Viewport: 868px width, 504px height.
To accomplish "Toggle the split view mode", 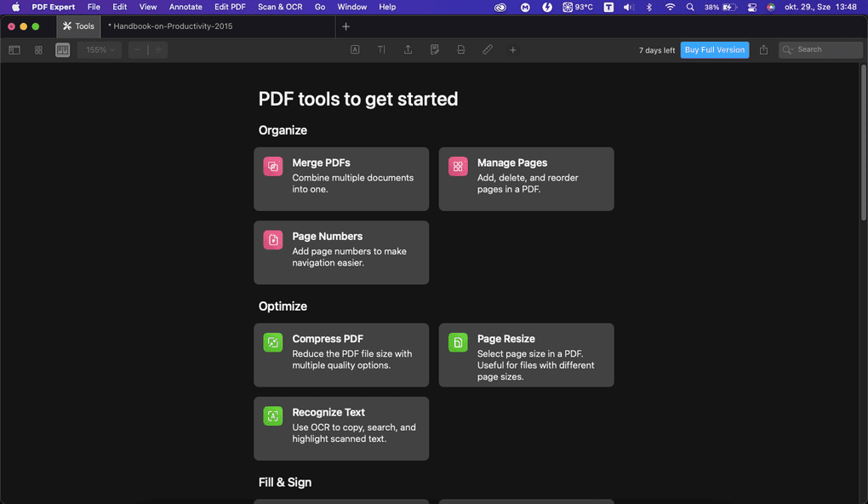I will (62, 49).
